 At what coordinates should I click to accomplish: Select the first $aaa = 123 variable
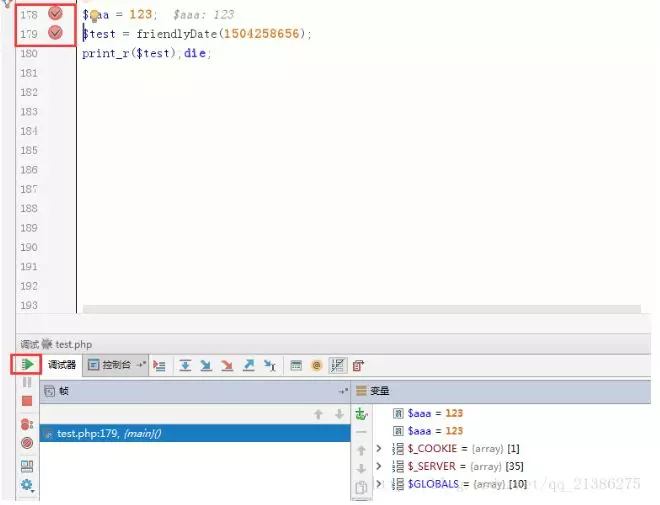point(428,413)
